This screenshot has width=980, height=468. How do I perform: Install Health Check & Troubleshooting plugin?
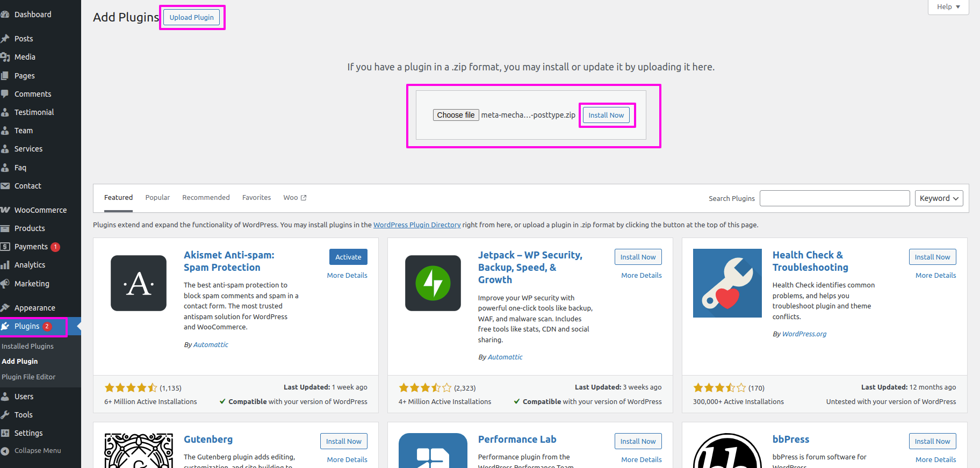(x=933, y=257)
